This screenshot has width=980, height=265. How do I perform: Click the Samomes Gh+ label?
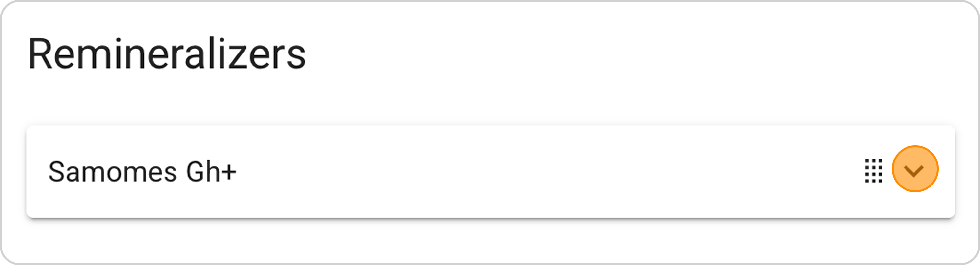tap(142, 172)
